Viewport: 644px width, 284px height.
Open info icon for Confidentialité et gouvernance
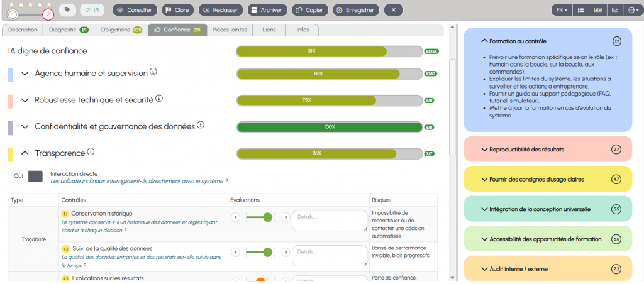(201, 125)
